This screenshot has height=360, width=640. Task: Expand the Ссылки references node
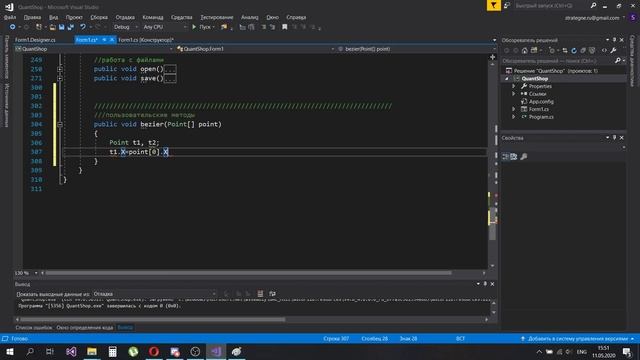(x=514, y=94)
